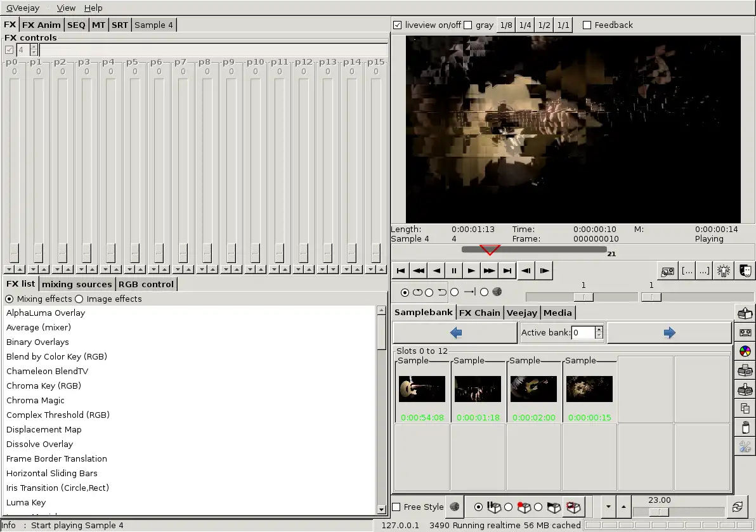This screenshot has height=532, width=756.
Task: Increase the Active bank spinner value
Action: (x=599, y=329)
